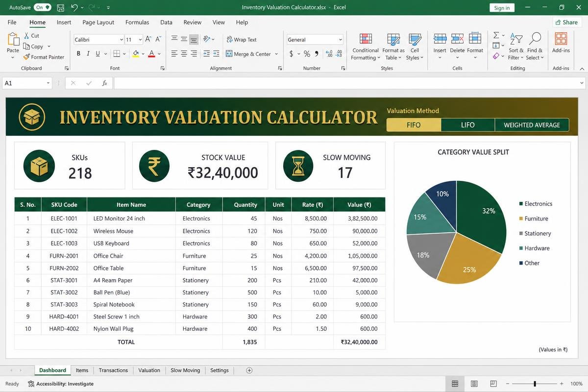
Task: Click the Delete cells icon
Action: [x=457, y=39]
